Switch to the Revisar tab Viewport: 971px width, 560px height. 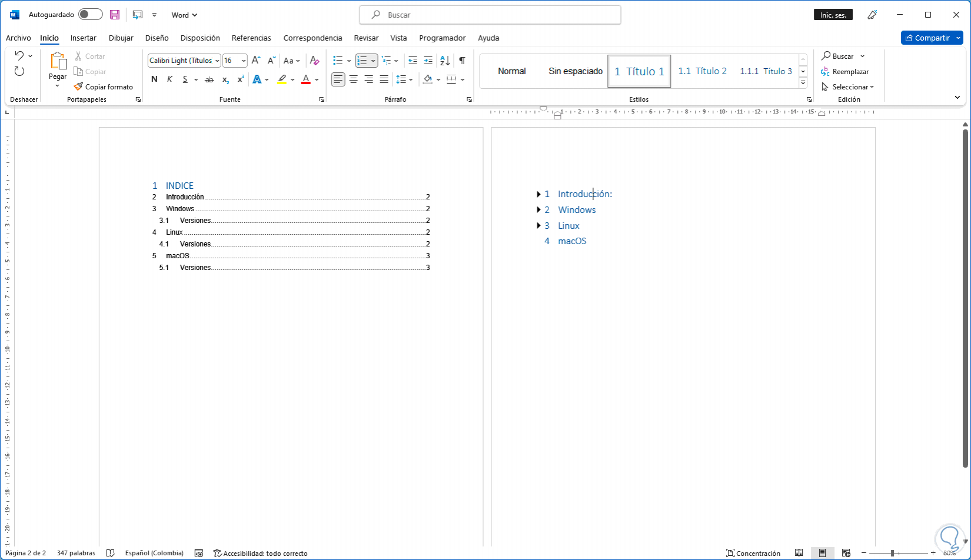click(x=366, y=38)
